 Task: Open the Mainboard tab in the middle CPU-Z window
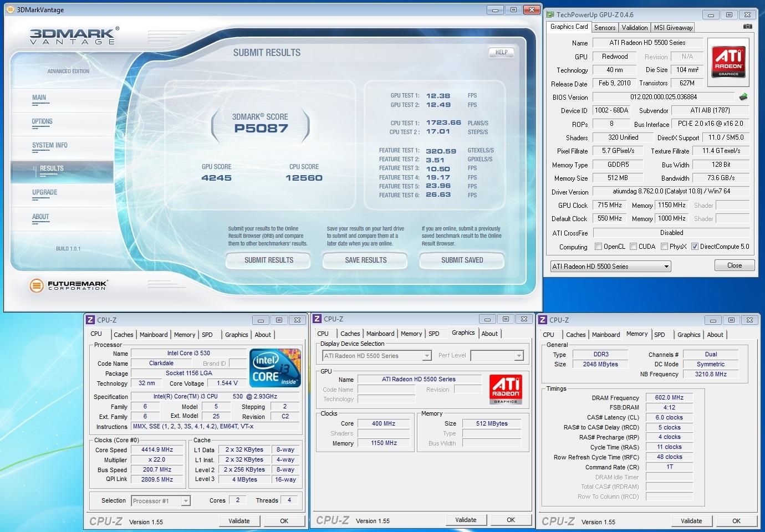pyautogui.click(x=380, y=334)
